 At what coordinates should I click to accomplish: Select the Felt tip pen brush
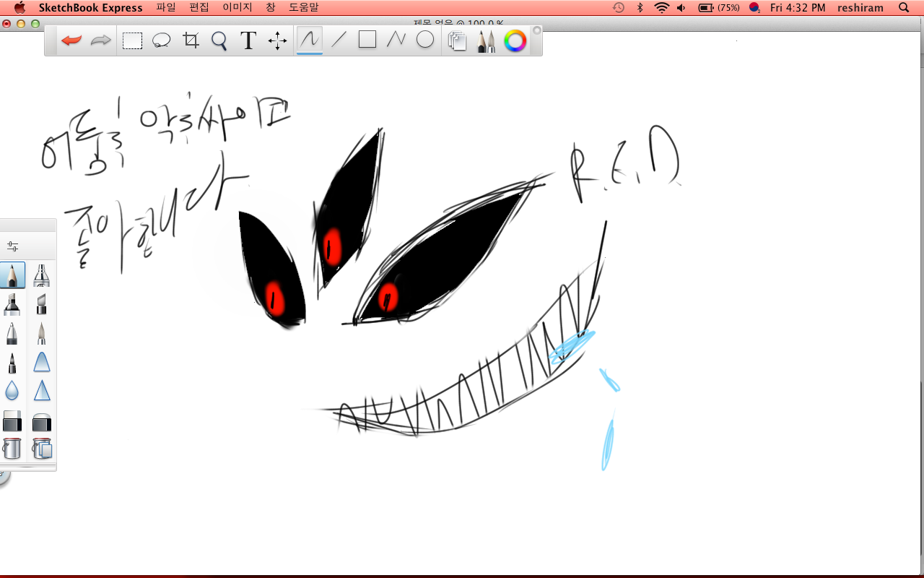[12, 362]
